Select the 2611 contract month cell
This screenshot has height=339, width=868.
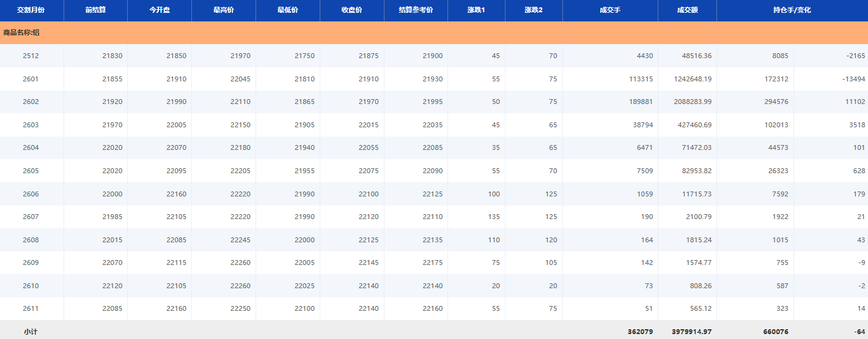(31, 308)
